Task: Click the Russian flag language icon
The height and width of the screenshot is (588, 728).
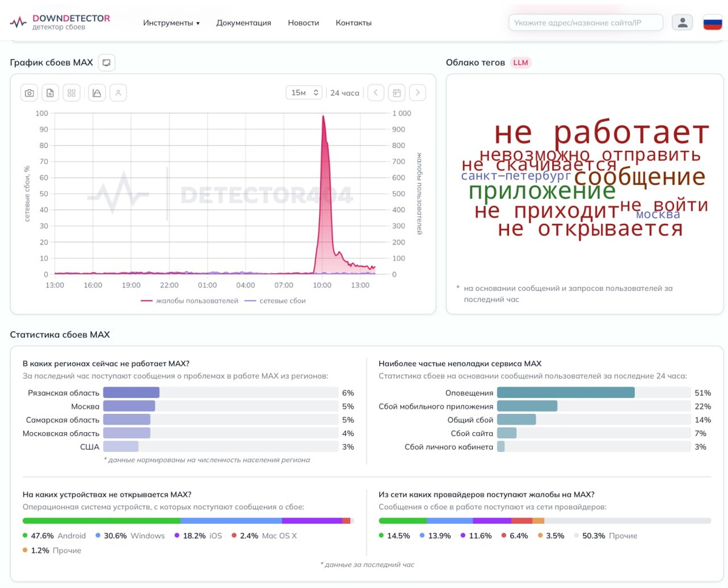Action: point(712,22)
